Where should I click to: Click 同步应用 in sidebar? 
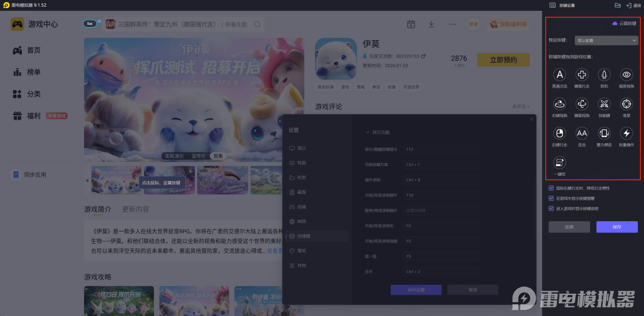[30, 175]
